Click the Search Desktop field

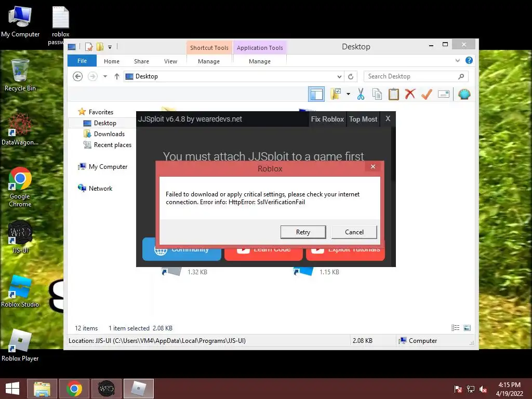(416, 76)
